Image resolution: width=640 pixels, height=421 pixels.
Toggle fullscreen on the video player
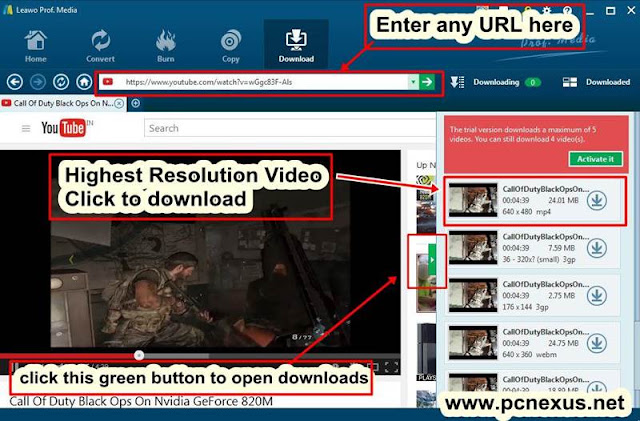(x=391, y=367)
